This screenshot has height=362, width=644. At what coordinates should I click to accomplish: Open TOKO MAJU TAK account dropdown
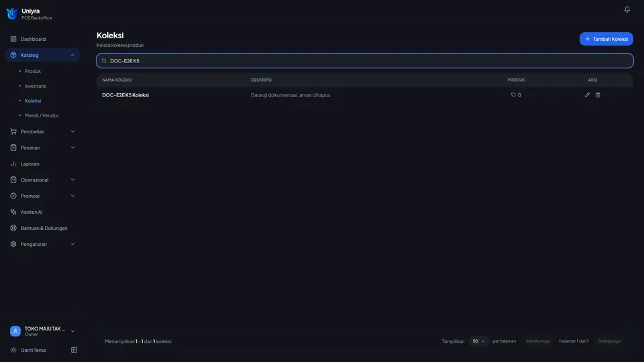[43, 330]
